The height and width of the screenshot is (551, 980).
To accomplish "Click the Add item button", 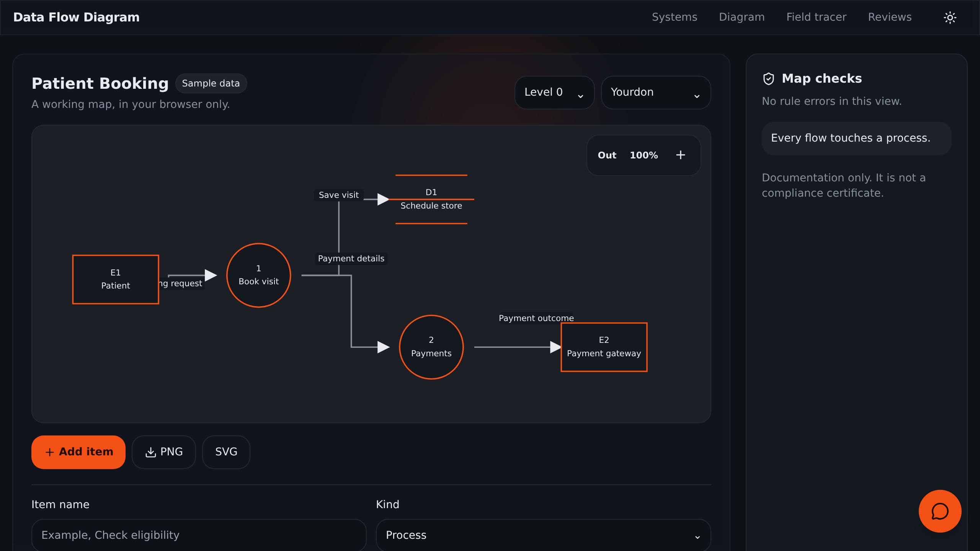I will coord(78,452).
